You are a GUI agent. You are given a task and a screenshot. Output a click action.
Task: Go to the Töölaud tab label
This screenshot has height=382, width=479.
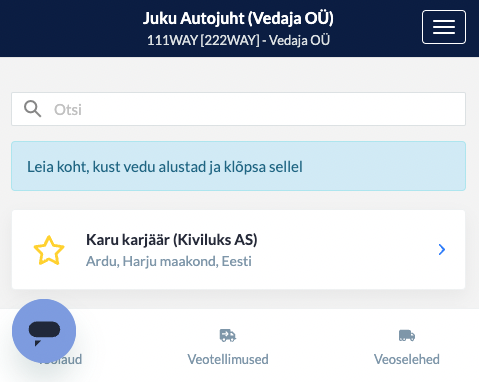click(60, 359)
